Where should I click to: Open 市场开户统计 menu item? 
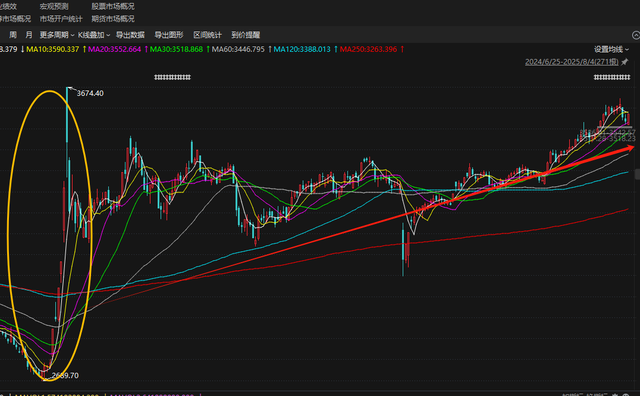click(61, 19)
